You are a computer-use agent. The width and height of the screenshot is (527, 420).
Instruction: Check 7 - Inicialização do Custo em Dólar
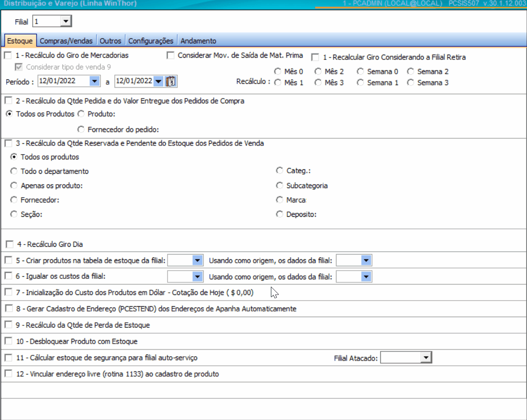(8, 292)
